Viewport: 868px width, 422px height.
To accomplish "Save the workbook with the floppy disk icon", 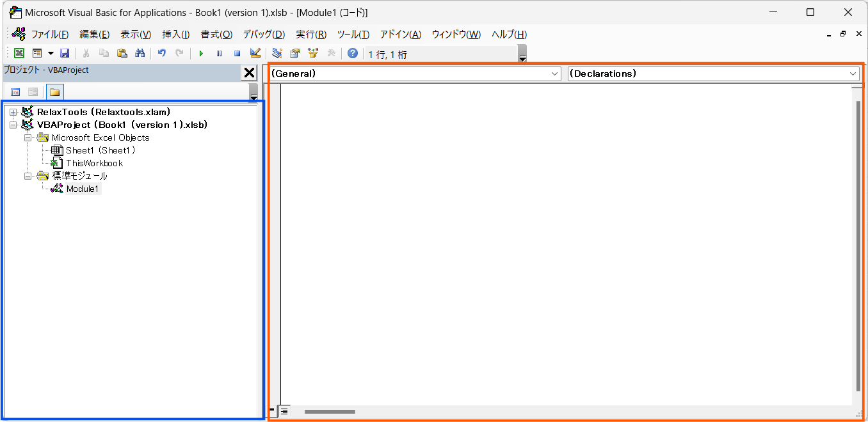I will [x=65, y=54].
